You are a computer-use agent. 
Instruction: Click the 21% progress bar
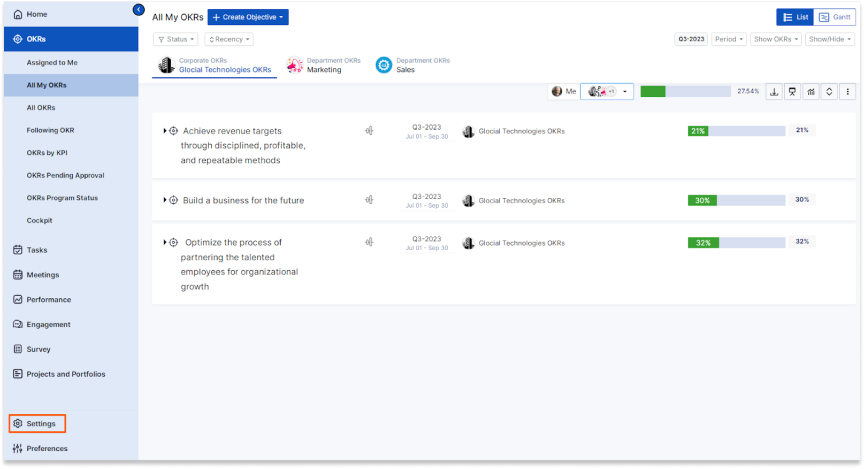[736, 131]
